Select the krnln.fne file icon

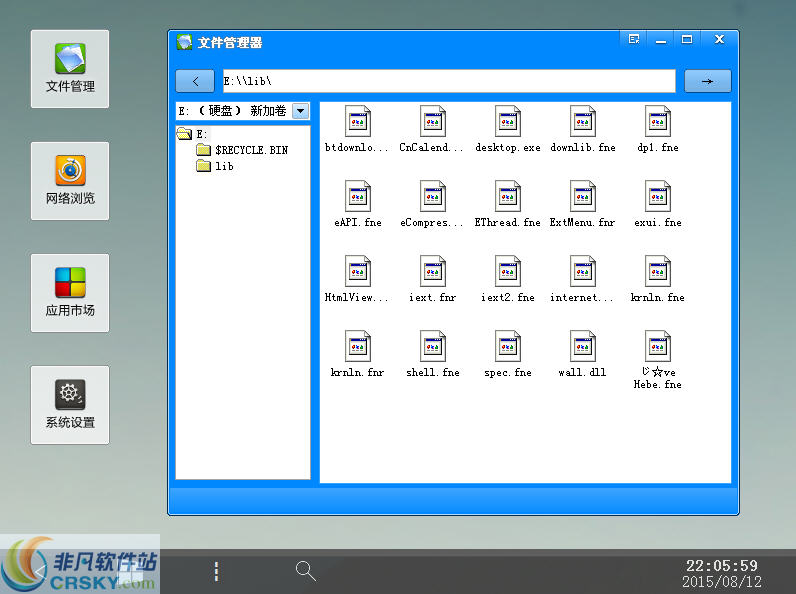(658, 272)
